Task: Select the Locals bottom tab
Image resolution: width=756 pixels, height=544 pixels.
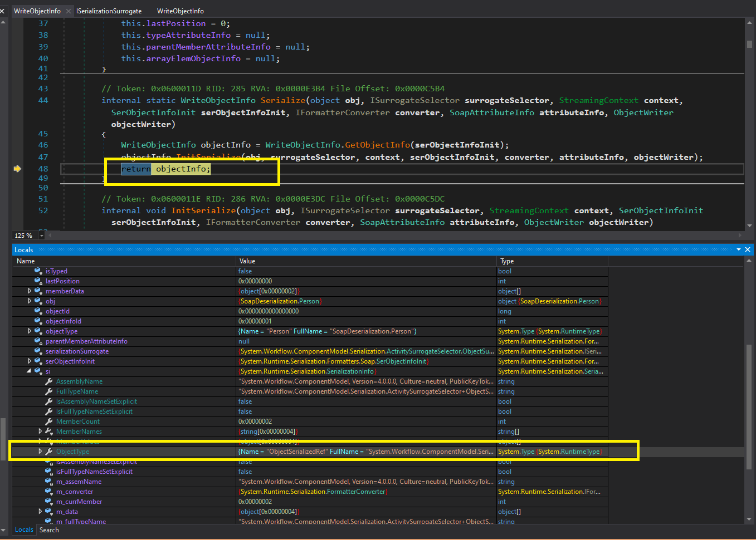Action: 24,530
